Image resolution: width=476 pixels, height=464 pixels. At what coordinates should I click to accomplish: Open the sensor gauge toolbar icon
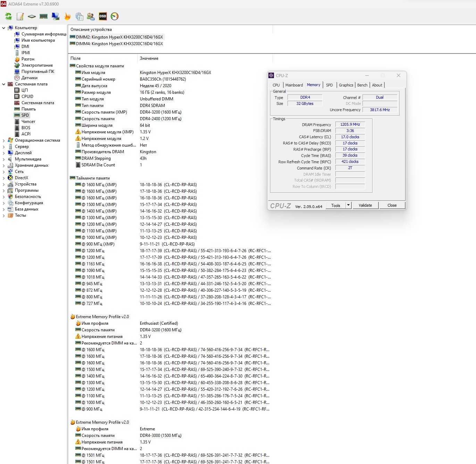coord(115,16)
